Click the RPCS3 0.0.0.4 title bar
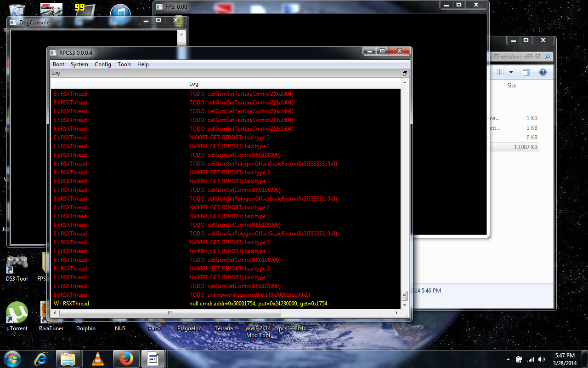Screen dimensions: 588x368 point(207,52)
